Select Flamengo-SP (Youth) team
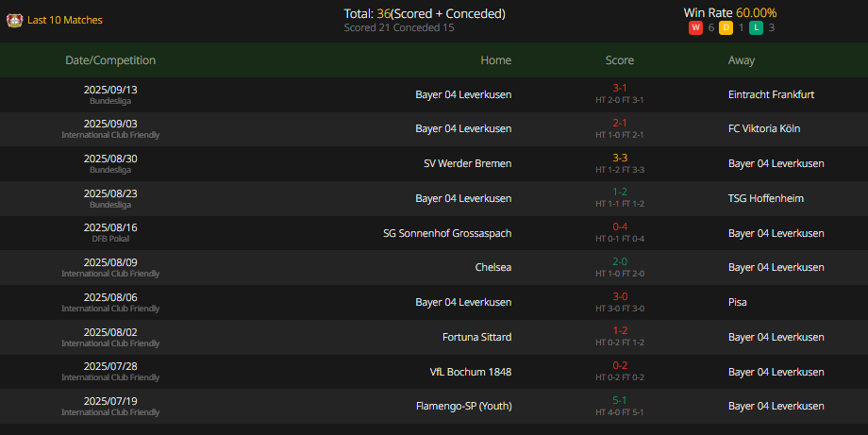 click(x=463, y=406)
